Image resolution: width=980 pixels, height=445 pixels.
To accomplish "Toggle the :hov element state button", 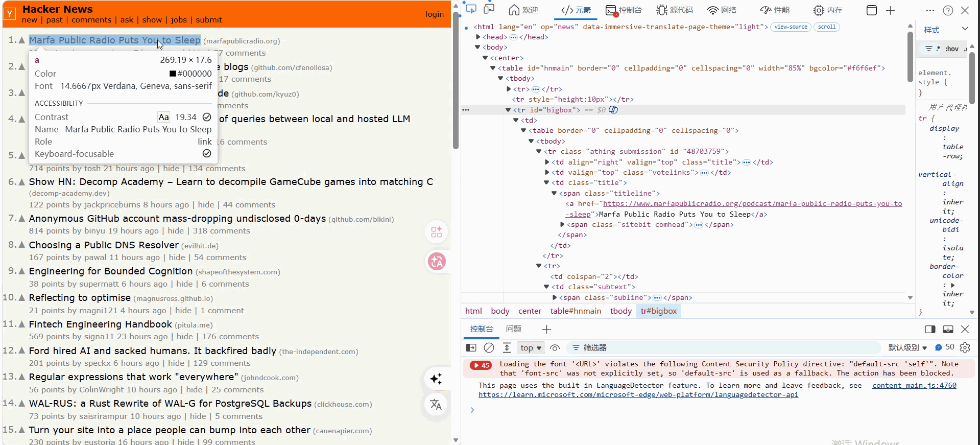I will [951, 49].
